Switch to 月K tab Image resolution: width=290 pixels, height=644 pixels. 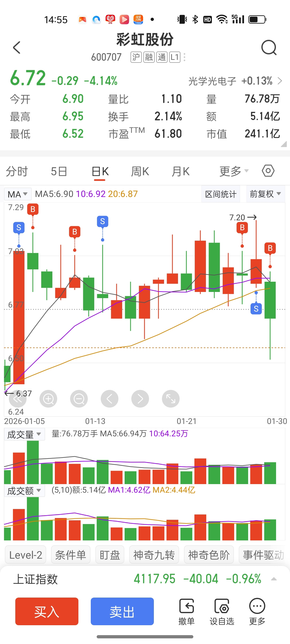tap(181, 171)
